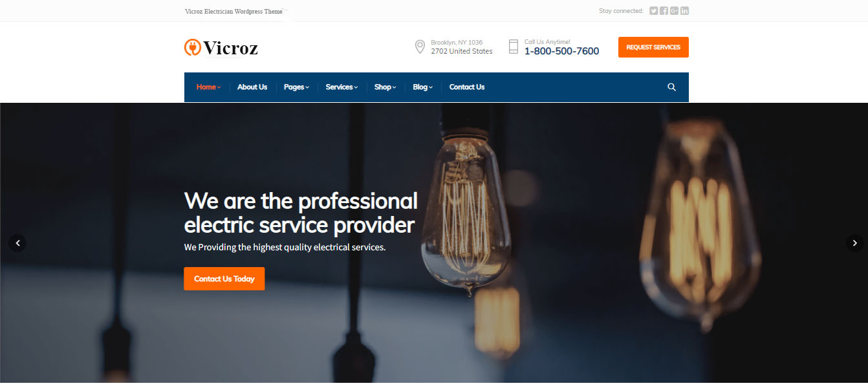
Task: Click the 1-800-500-7600 phone number
Action: pyautogui.click(x=561, y=52)
